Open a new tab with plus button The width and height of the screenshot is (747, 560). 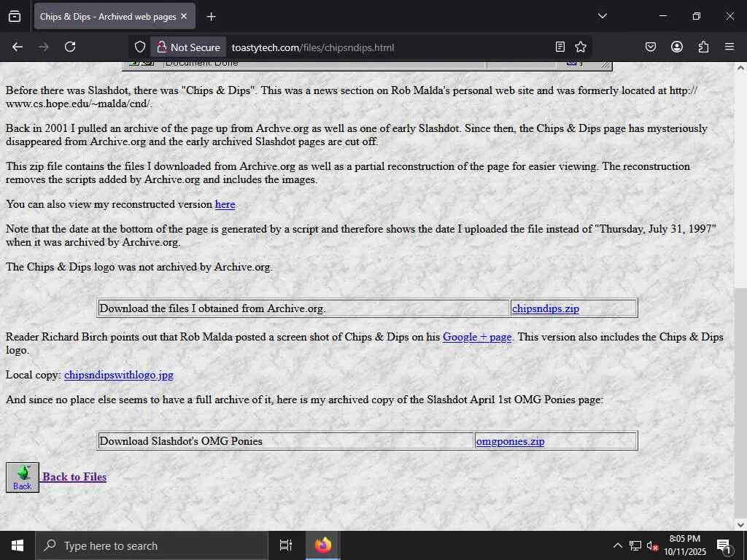[211, 17]
